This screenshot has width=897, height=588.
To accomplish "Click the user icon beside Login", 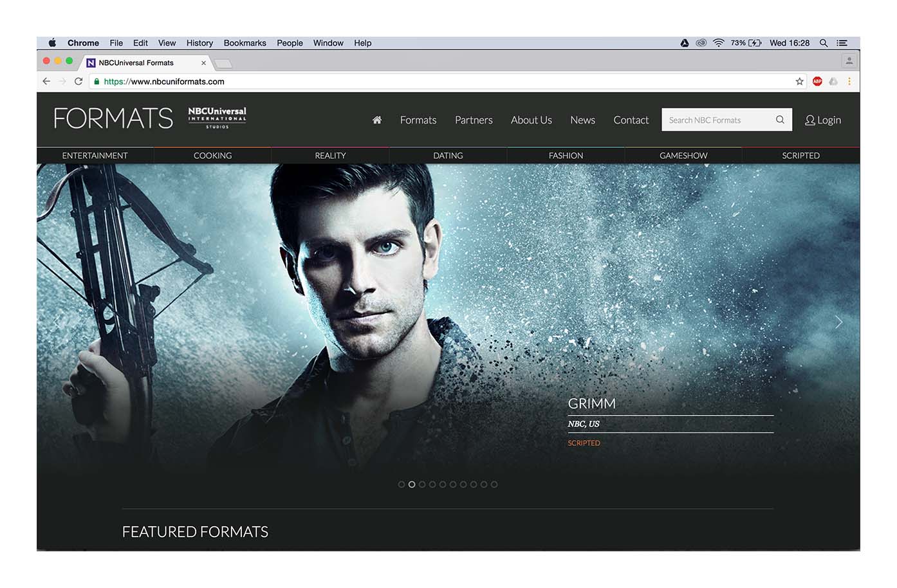I will pyautogui.click(x=810, y=120).
